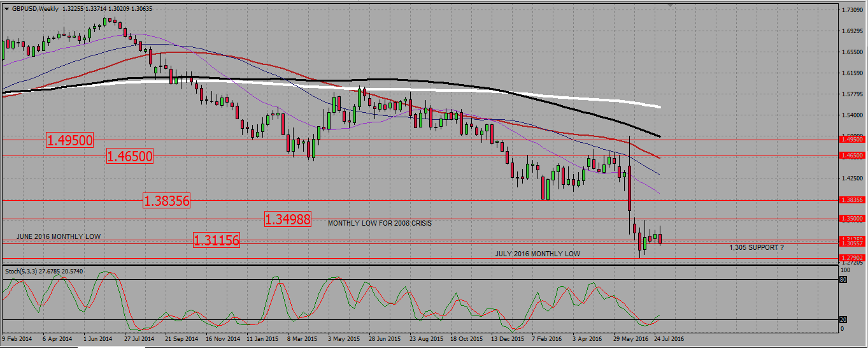Viewport: 868px width, 348px height.
Task: Click the 1,305 SUPPORT ? text label
Action: [757, 247]
